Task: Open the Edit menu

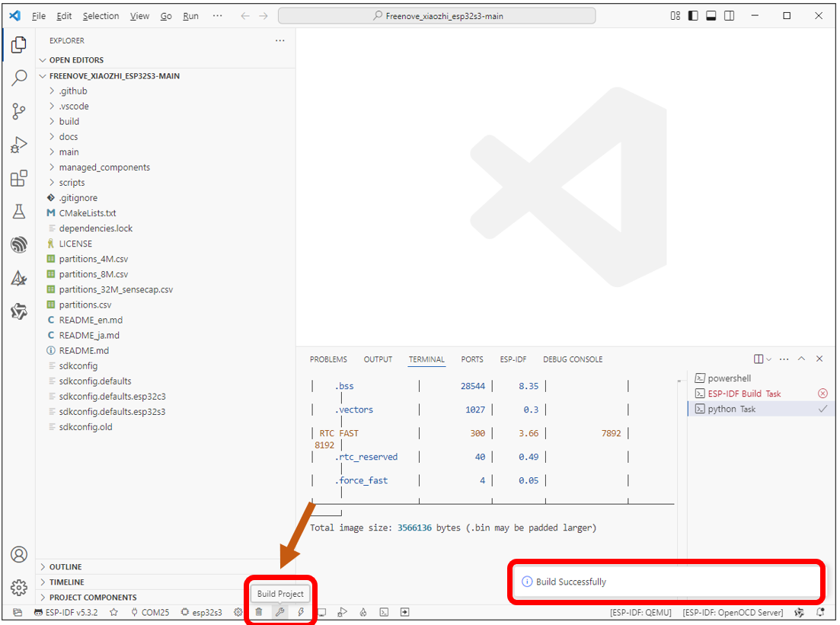Action: (64, 16)
